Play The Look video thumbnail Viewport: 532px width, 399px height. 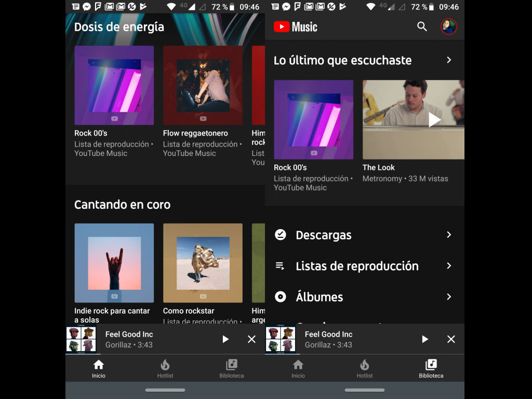coord(413,119)
